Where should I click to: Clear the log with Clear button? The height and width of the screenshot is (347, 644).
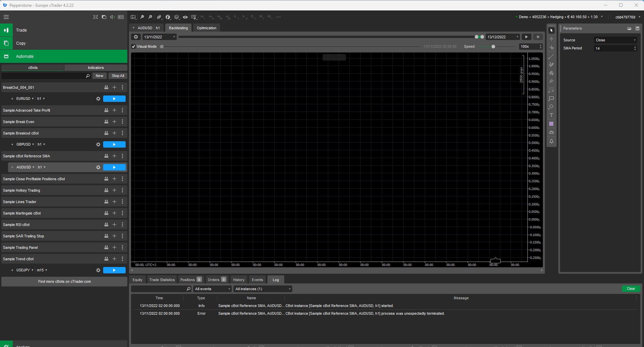[631, 288]
